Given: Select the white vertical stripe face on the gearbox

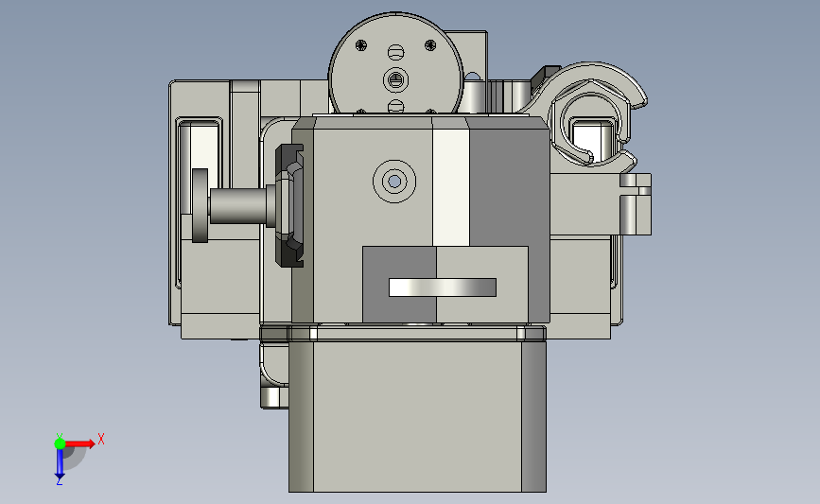Looking at the screenshot, I should (450, 187).
